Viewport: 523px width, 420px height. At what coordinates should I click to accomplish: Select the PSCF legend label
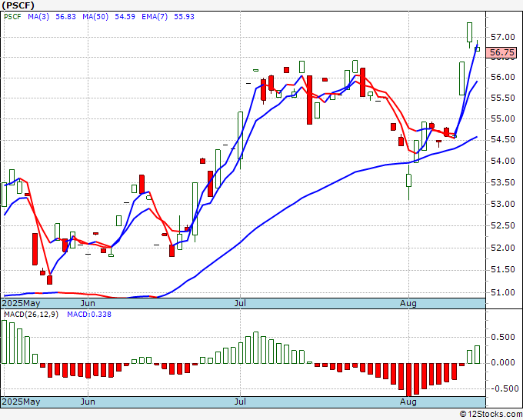click(12, 17)
